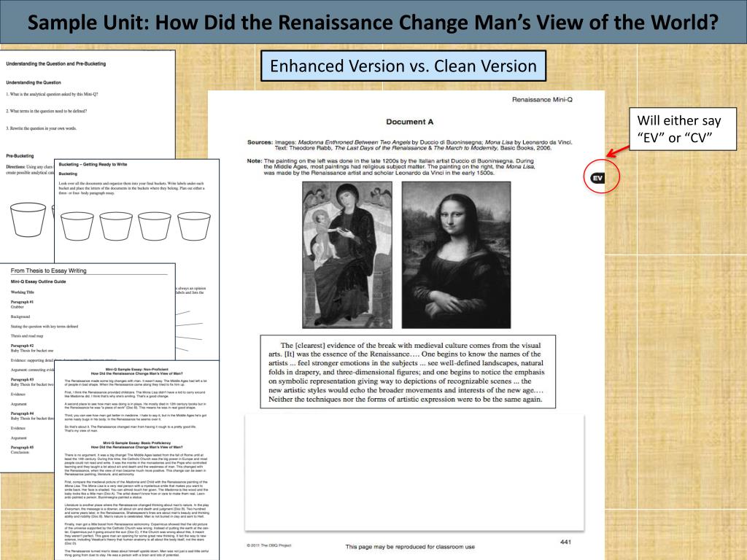Image resolution: width=747 pixels, height=560 pixels.
Task: Click 'Stating the question with key terms defined'
Action: (44, 326)
